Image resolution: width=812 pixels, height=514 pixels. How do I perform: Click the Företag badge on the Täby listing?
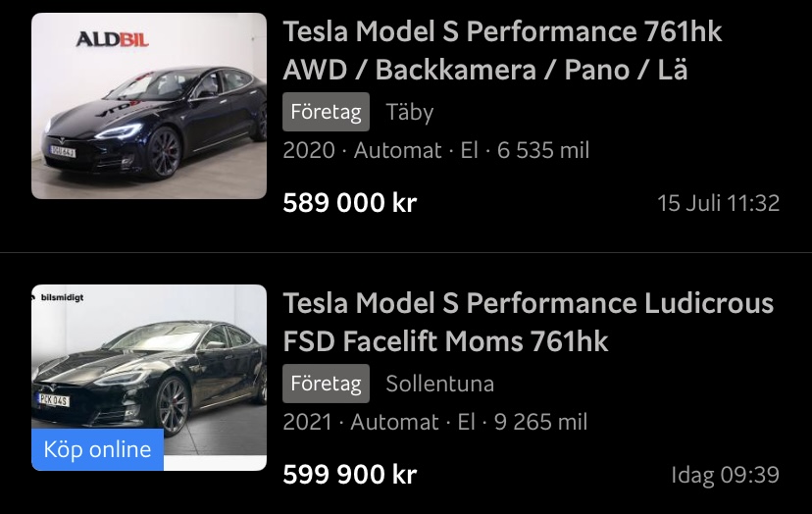326,112
